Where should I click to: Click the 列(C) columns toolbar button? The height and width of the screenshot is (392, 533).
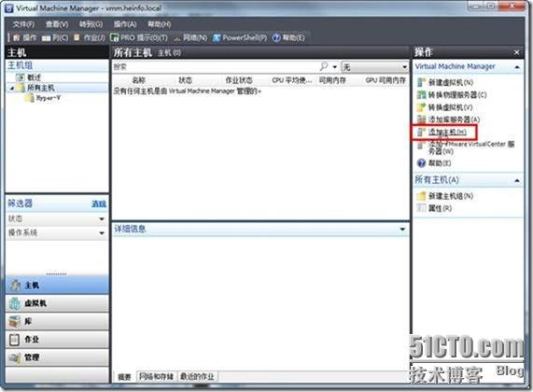pos(55,37)
